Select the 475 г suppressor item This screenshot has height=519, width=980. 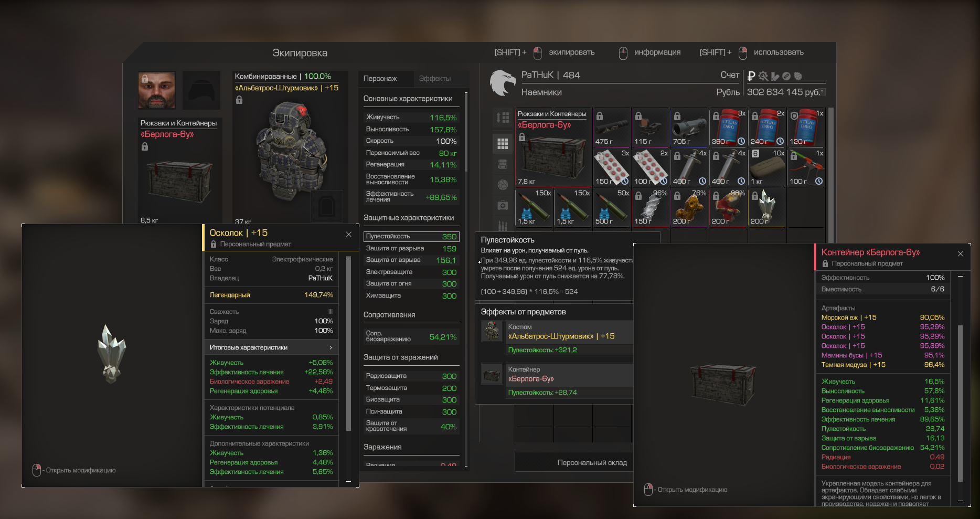tap(612, 128)
